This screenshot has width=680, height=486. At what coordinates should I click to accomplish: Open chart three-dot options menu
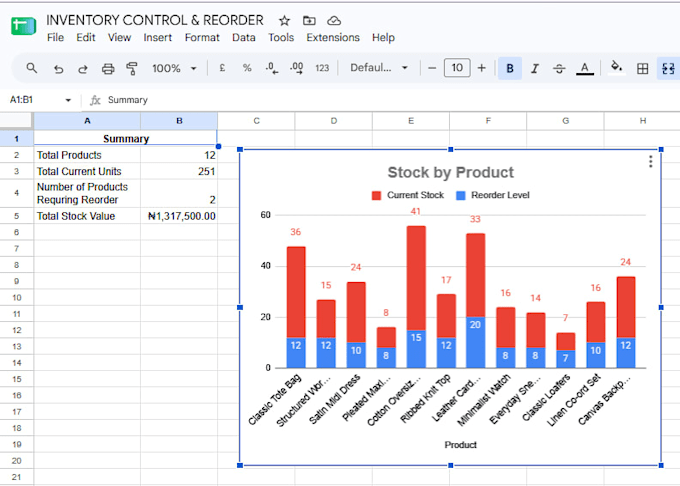pos(651,162)
